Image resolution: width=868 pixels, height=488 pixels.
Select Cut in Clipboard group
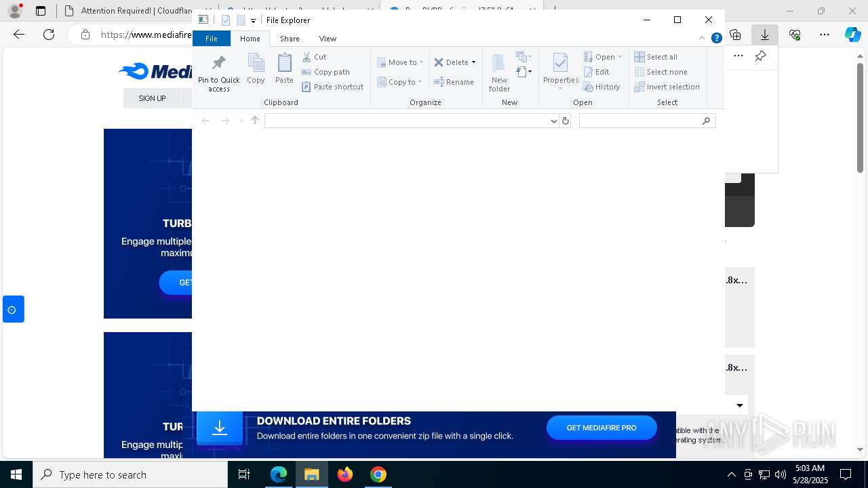(x=314, y=57)
